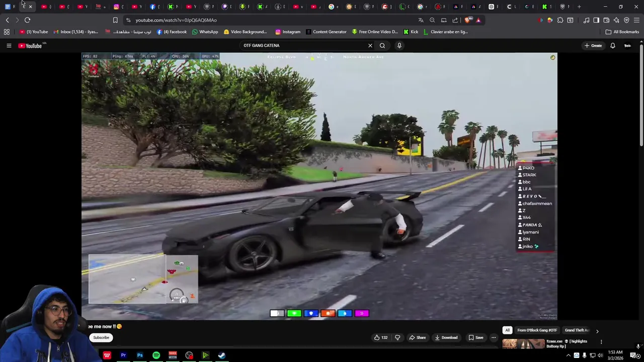Download the video

(446, 337)
